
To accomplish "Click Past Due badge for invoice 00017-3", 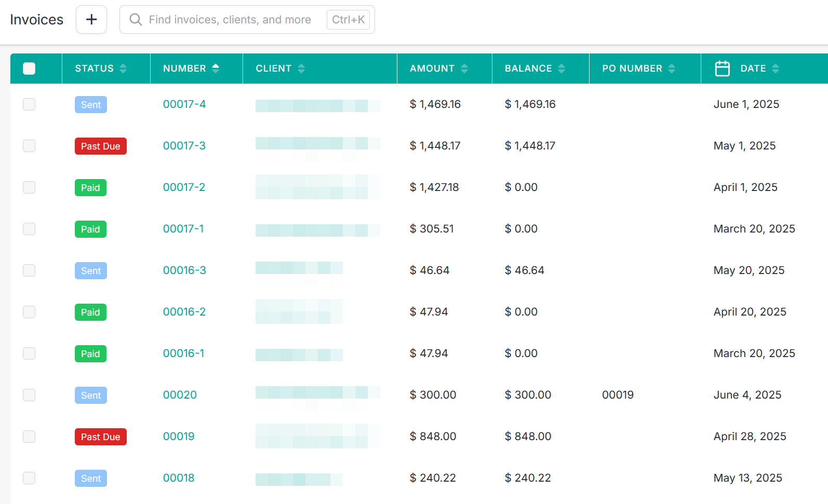I will click(x=101, y=146).
